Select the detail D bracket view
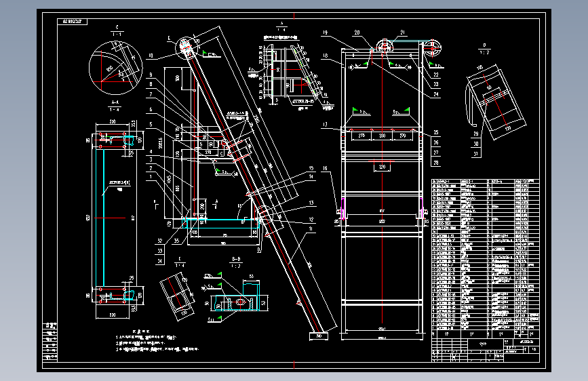Image resolution: width=588 pixels, height=381 pixels. (x=495, y=102)
